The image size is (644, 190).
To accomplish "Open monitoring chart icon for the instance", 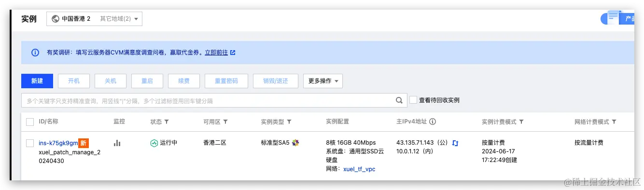I will [117, 143].
